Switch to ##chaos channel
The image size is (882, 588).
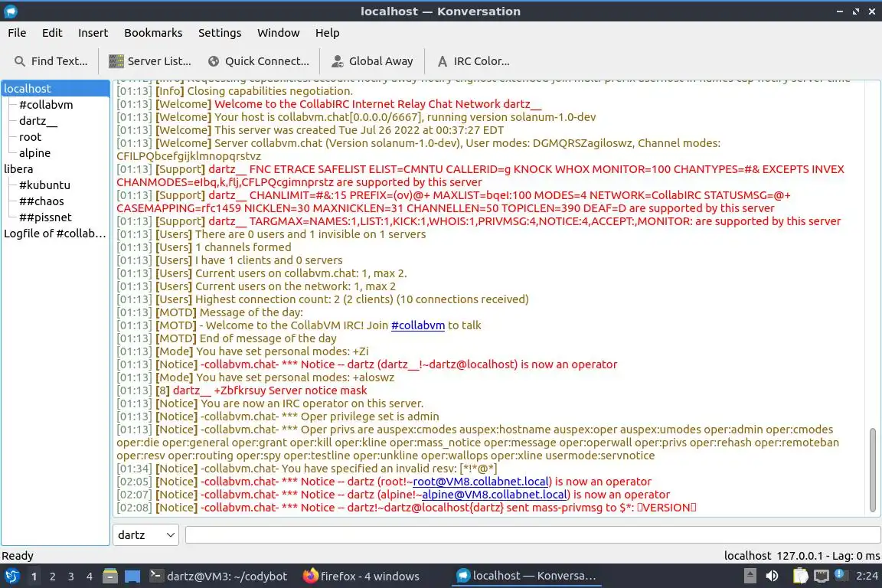coord(41,201)
